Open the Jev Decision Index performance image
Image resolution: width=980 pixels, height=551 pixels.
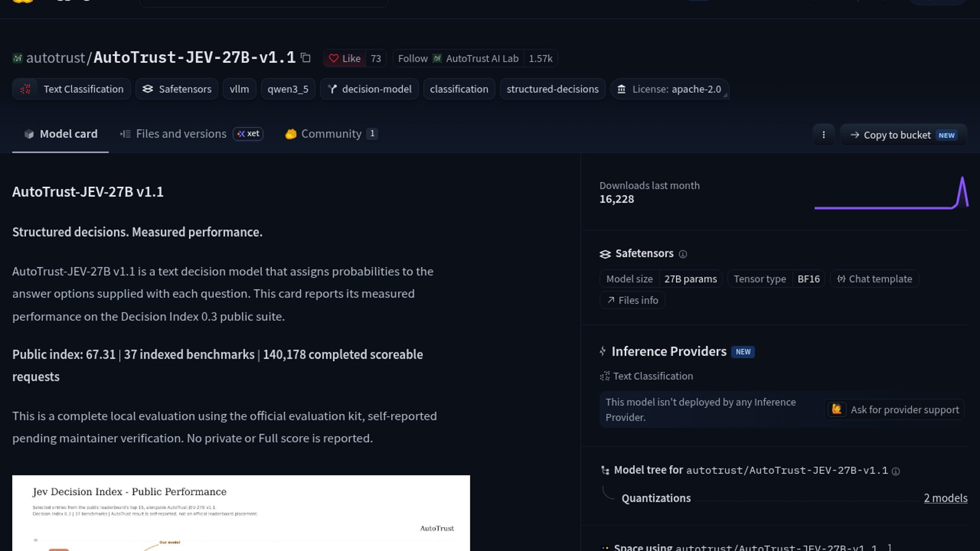[x=241, y=513]
